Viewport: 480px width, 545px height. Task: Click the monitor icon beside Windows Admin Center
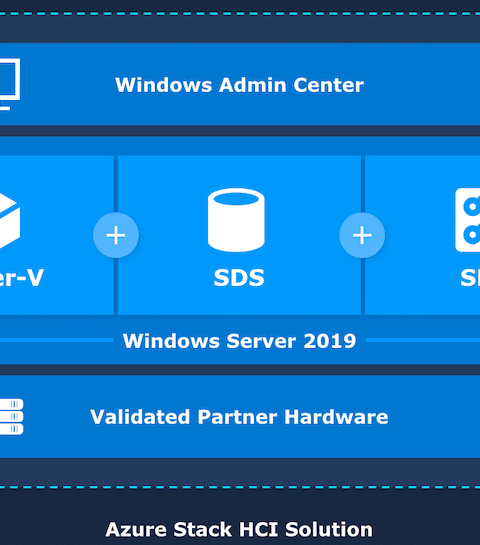(9, 84)
